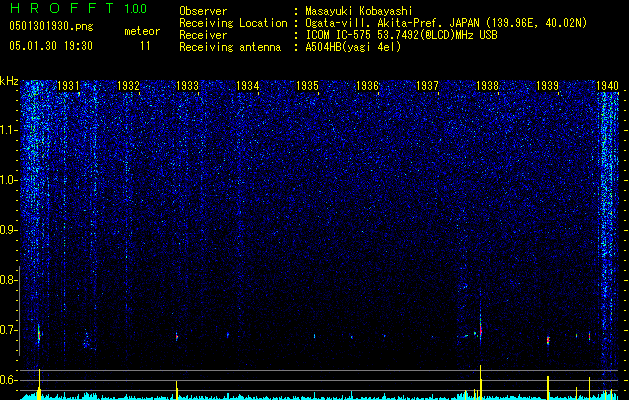Click the meteor count value 11
Viewport: 629px width, 400px height.
coord(145,46)
